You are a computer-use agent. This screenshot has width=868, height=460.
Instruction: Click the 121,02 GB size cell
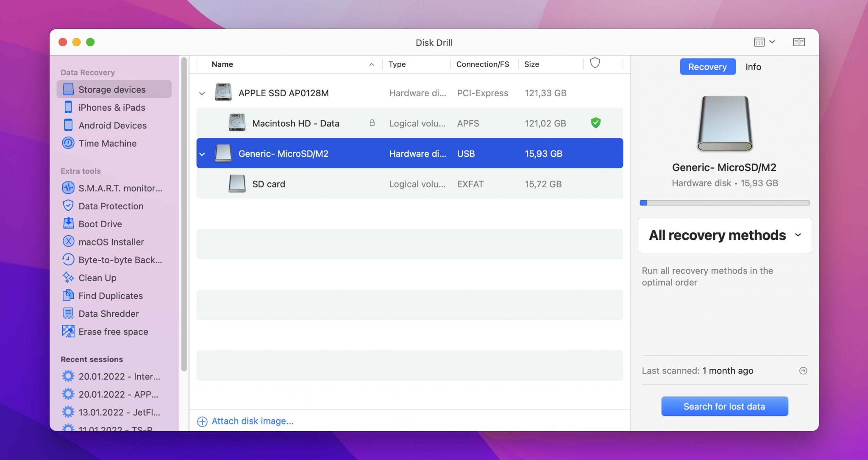click(x=545, y=123)
